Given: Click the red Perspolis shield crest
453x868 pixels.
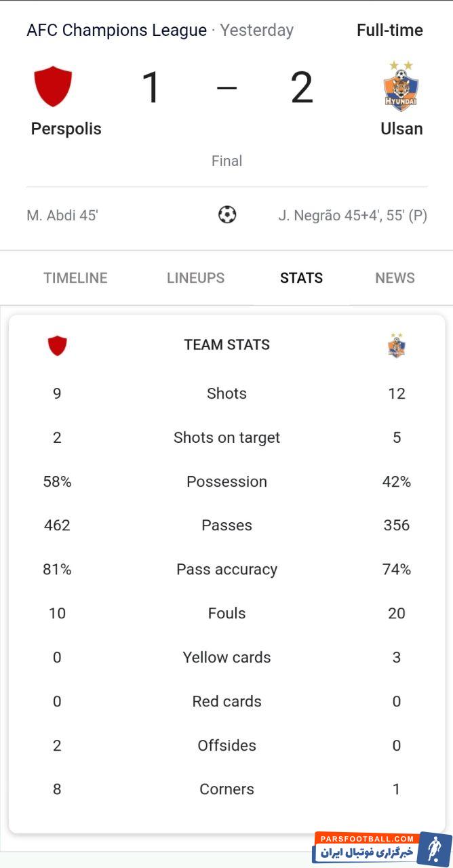Looking at the screenshot, I should 53,86.
